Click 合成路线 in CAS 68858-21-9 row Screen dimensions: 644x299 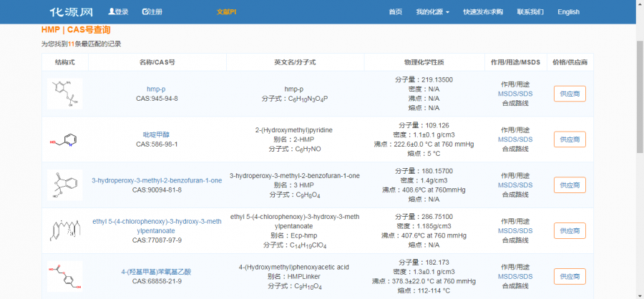515,286
